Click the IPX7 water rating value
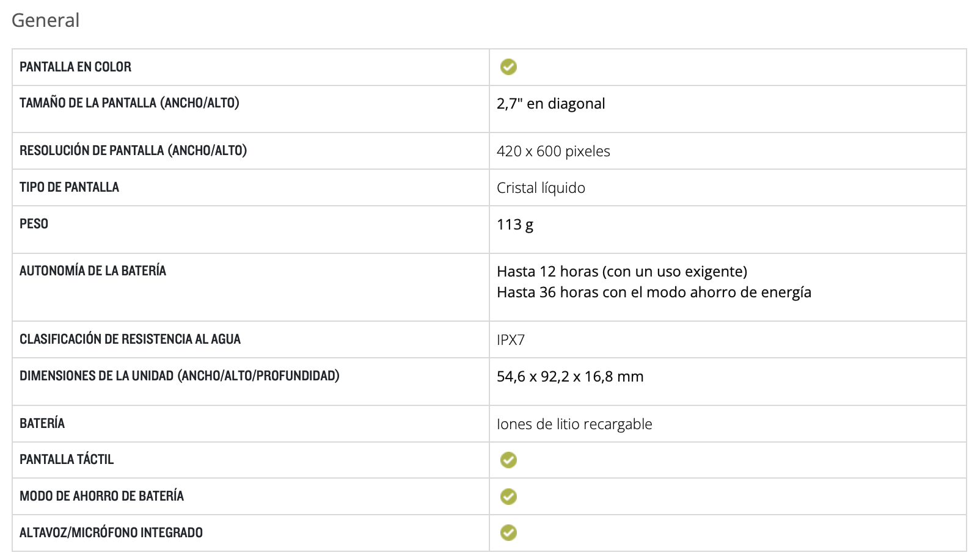This screenshot has width=980, height=558. click(510, 340)
